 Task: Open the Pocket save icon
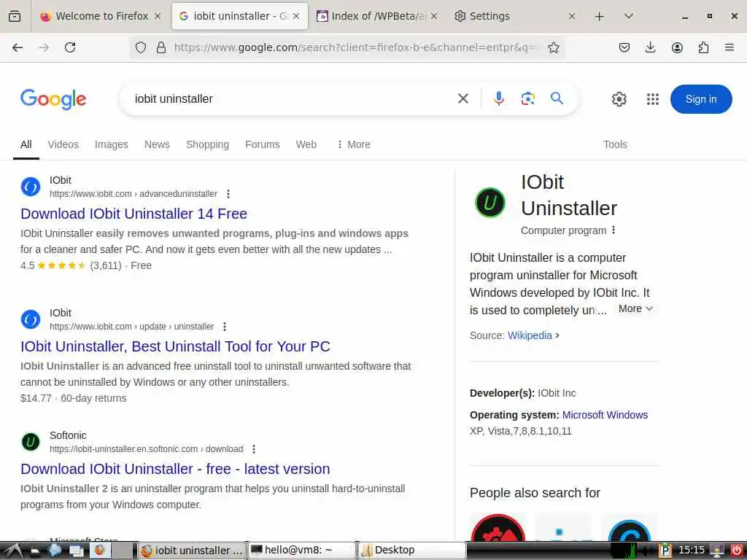pyautogui.click(x=624, y=47)
